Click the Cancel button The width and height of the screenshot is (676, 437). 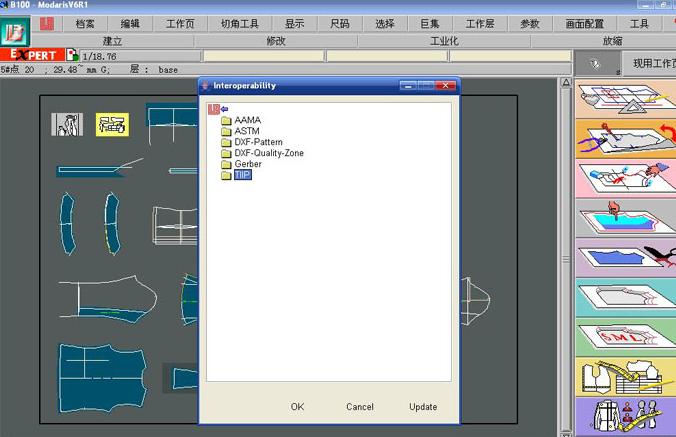pos(360,407)
